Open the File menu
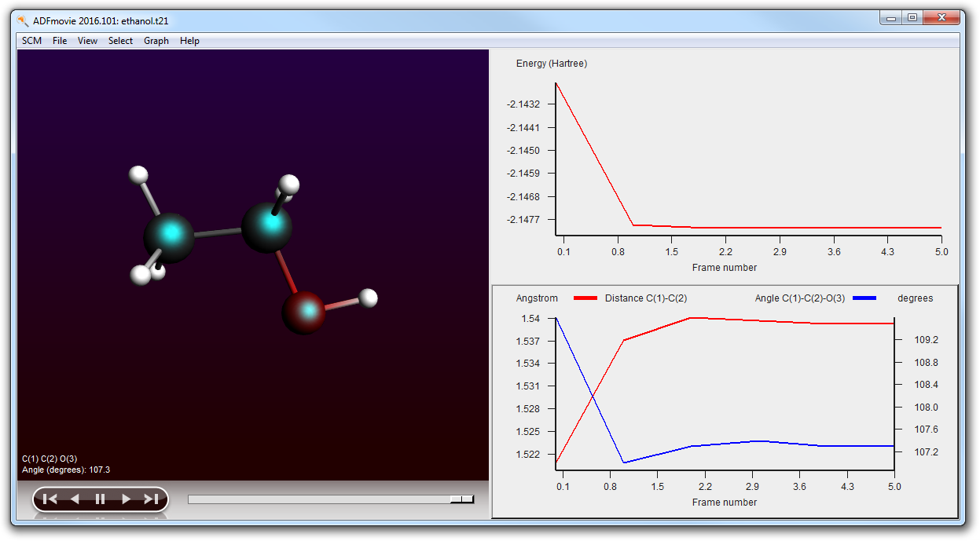Screen dimensions: 980x541 point(60,41)
